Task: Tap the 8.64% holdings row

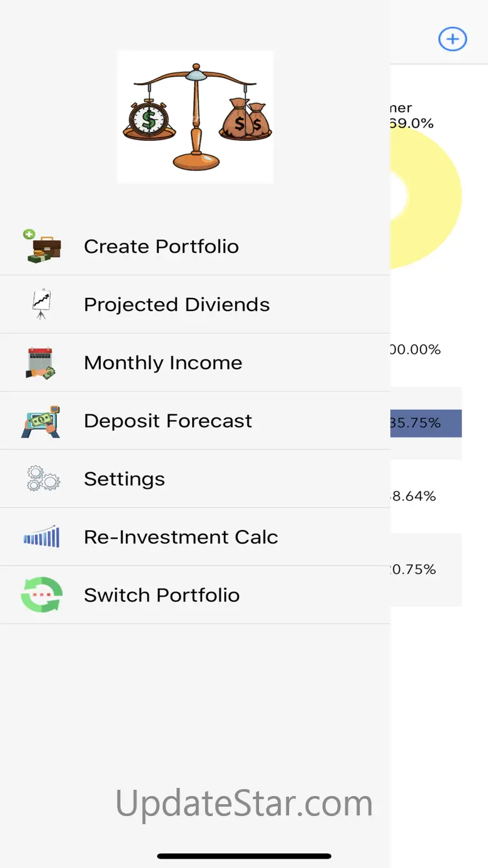Action: 425,496
